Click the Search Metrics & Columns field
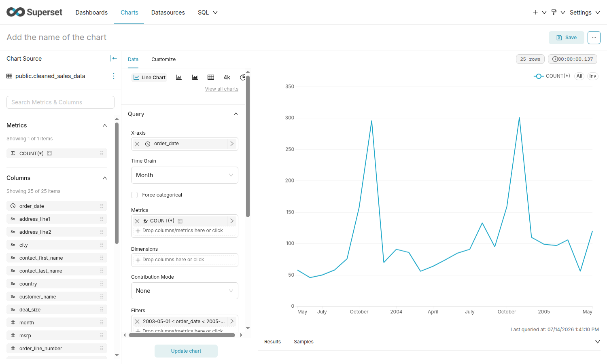The height and width of the screenshot is (364, 607). (x=60, y=102)
